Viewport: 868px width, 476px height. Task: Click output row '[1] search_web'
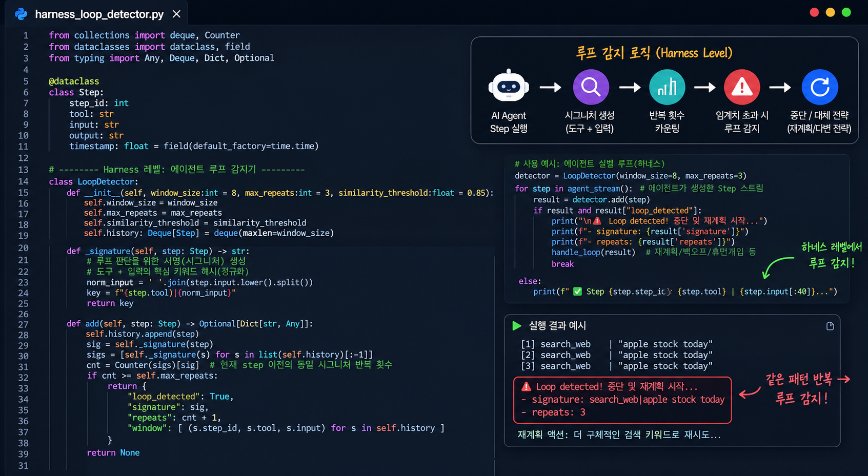coord(617,344)
